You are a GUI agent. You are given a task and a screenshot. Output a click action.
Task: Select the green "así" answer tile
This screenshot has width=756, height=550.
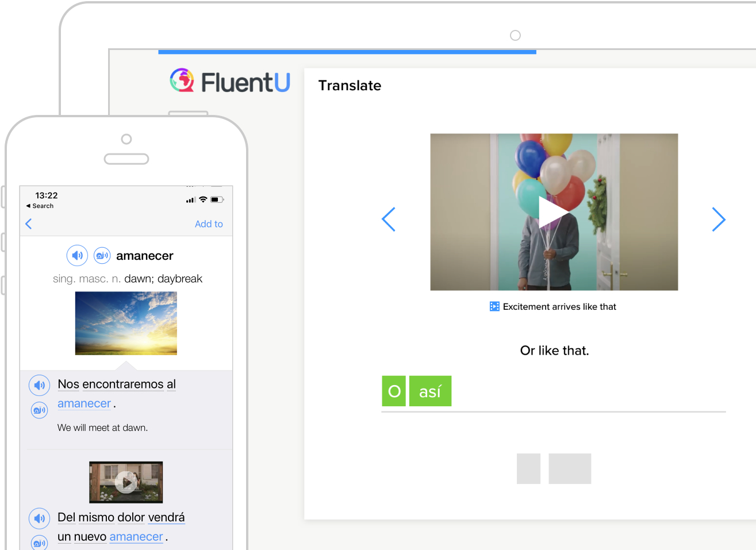pyautogui.click(x=430, y=391)
